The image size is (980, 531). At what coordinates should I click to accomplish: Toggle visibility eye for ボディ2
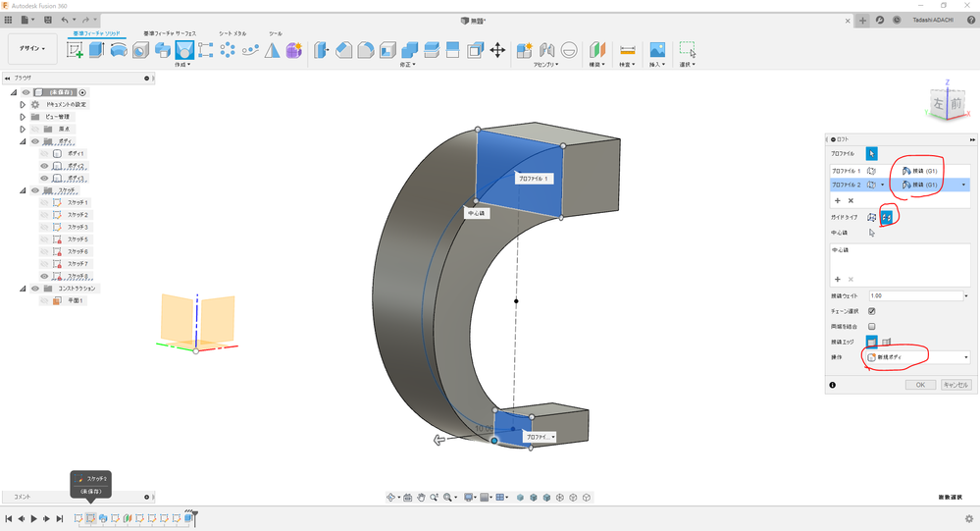44,166
